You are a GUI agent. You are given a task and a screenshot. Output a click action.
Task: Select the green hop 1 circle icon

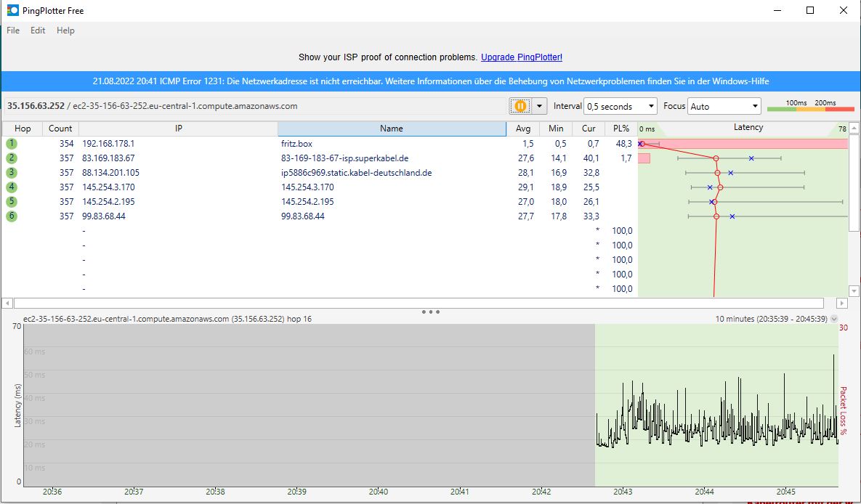point(12,144)
